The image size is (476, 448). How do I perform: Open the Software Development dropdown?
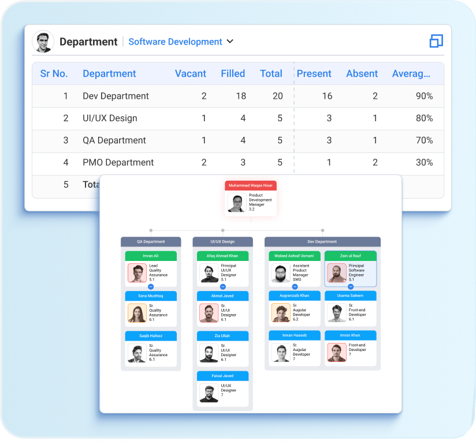click(x=176, y=42)
